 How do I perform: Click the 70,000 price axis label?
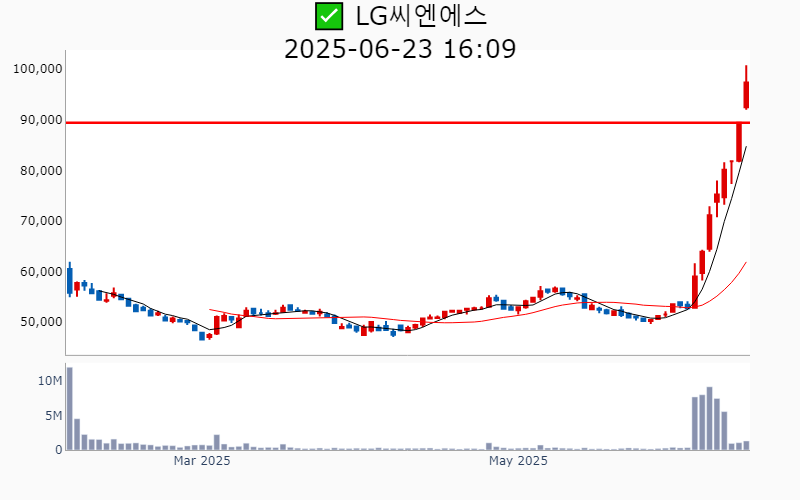pos(41,221)
